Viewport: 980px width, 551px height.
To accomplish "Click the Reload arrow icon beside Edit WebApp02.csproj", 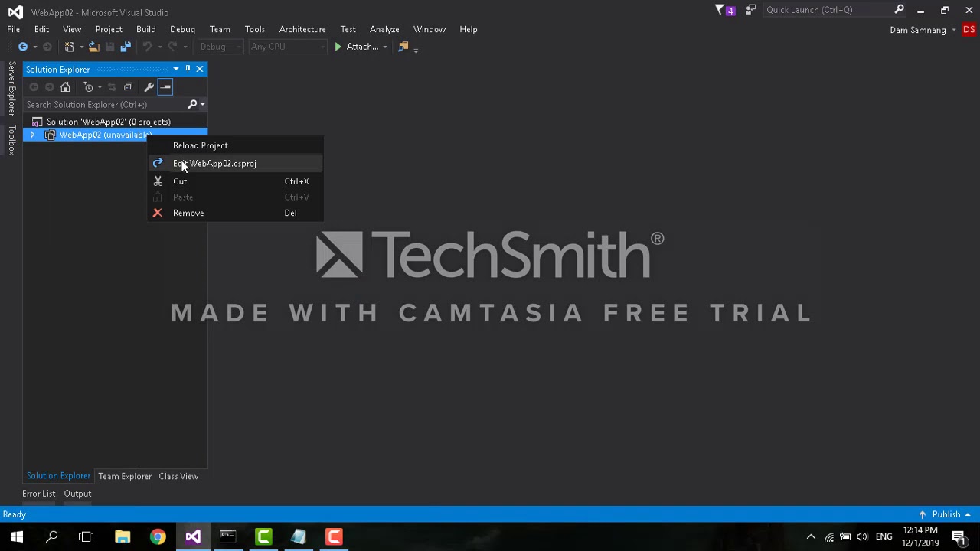I will click(158, 163).
